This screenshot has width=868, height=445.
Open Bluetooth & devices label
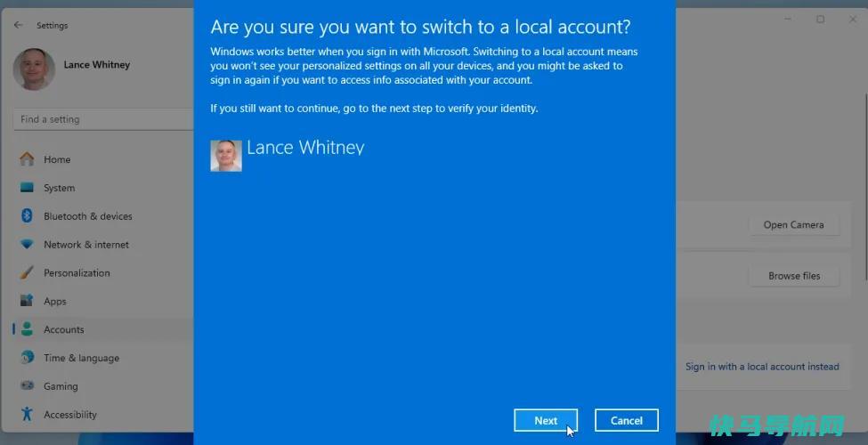88,216
